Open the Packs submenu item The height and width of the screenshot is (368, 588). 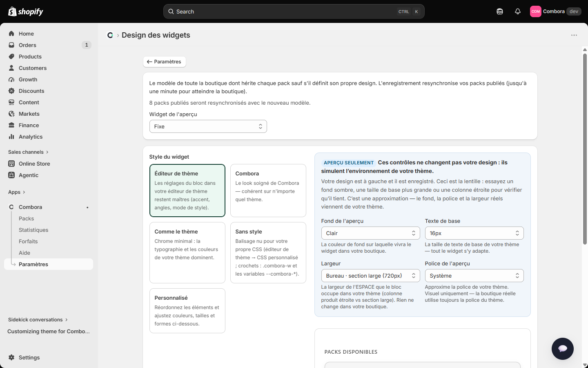(x=26, y=218)
